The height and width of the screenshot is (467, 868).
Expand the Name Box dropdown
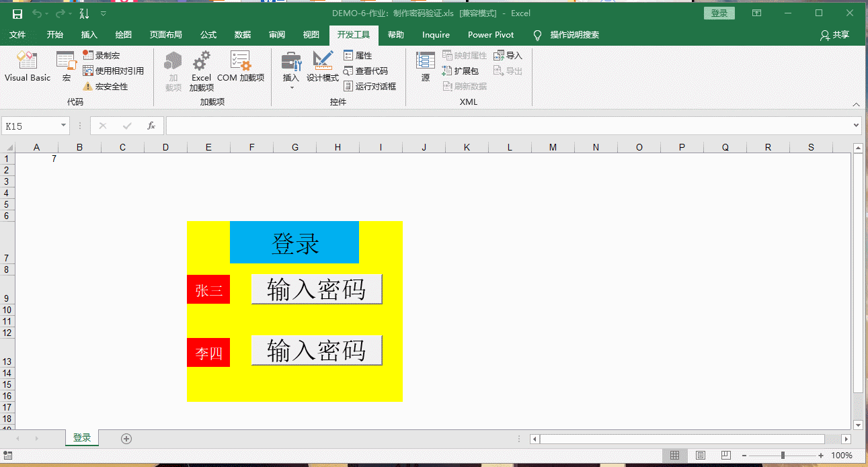[x=64, y=126]
